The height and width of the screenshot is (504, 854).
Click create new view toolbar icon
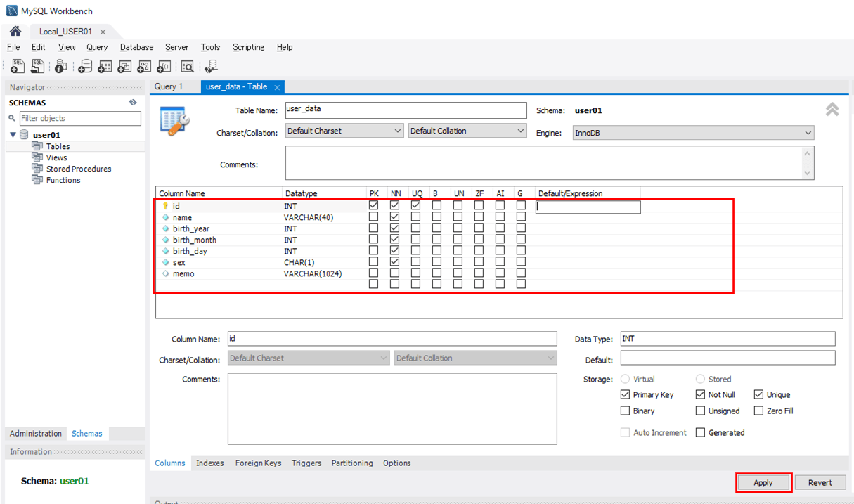pos(124,67)
